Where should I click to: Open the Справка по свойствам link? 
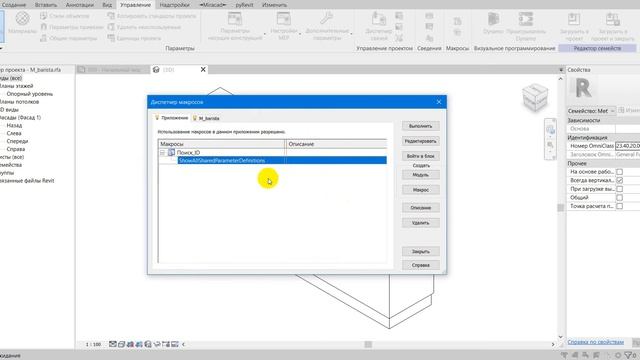[x=596, y=342]
